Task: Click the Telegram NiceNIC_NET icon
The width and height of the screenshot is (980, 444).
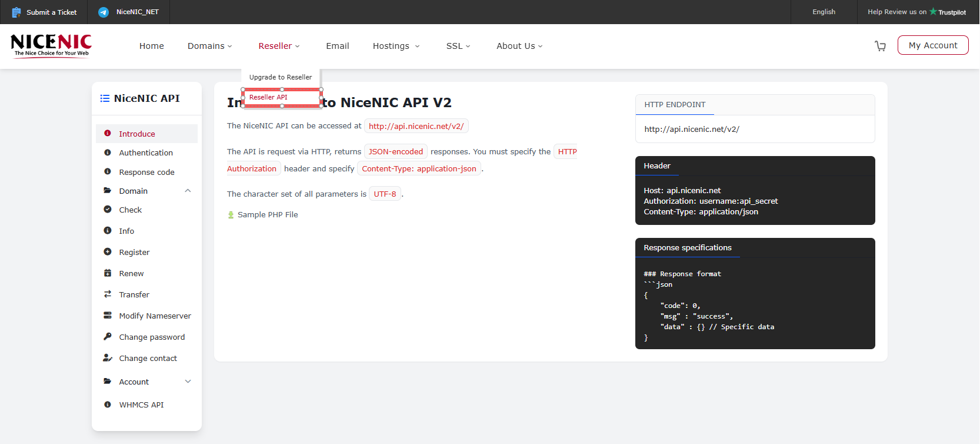Action: 104,12
